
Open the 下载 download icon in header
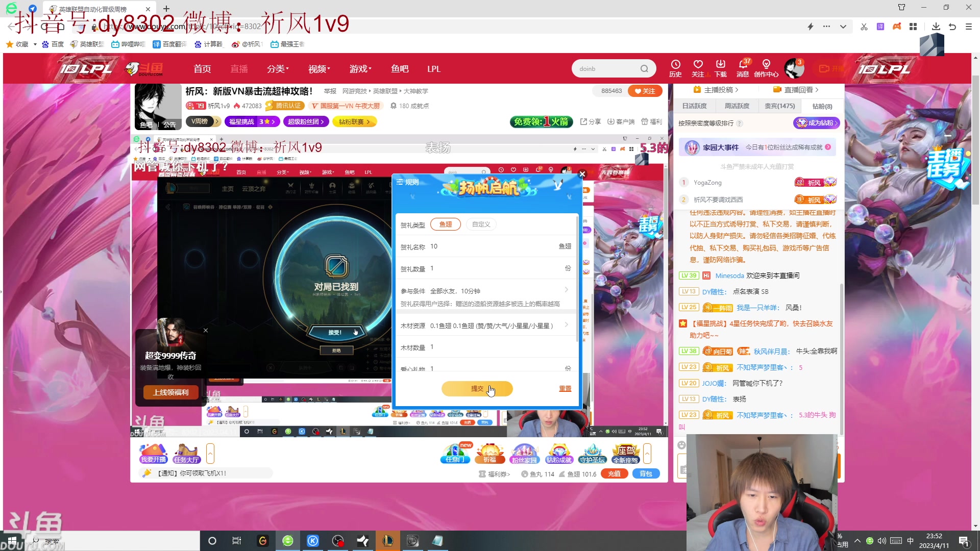pos(720,68)
